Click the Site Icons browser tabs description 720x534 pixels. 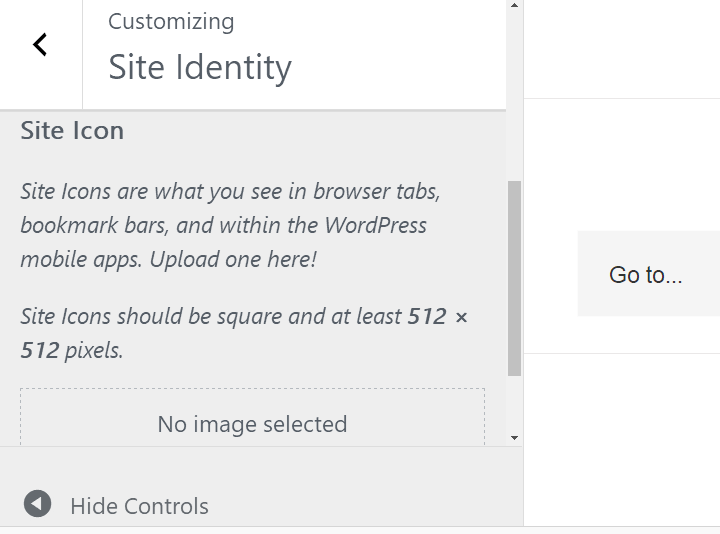pyautogui.click(x=230, y=191)
